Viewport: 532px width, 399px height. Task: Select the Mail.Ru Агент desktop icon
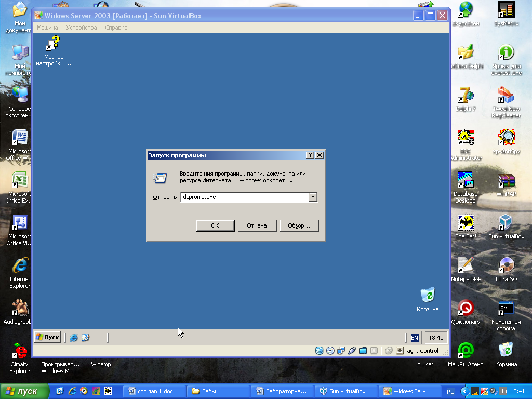[465, 354]
